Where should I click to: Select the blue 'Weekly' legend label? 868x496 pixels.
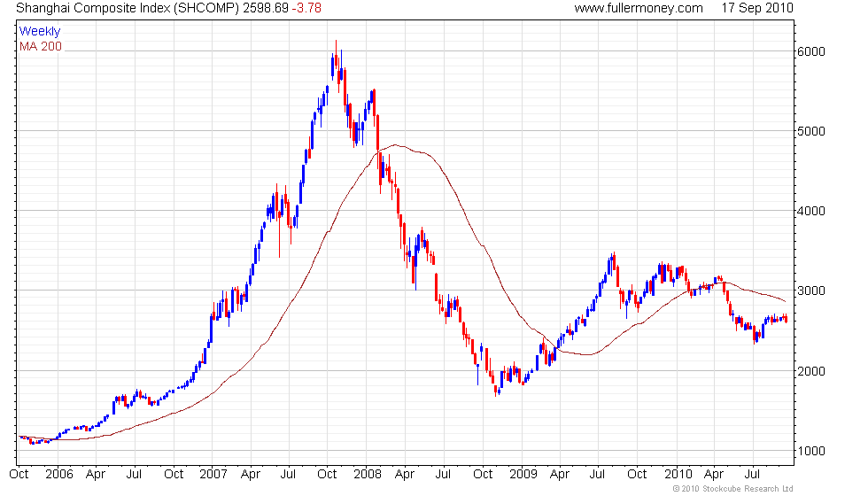(x=39, y=32)
